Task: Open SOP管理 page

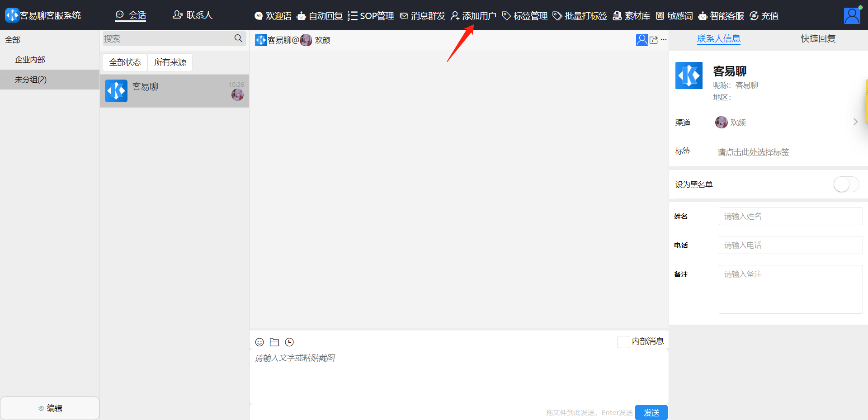Action: click(x=371, y=16)
